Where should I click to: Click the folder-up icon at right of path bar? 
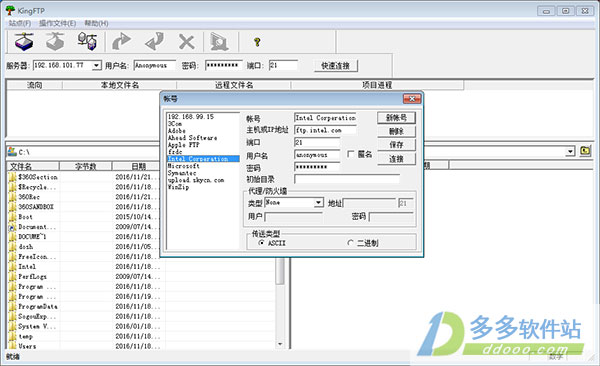click(x=585, y=151)
